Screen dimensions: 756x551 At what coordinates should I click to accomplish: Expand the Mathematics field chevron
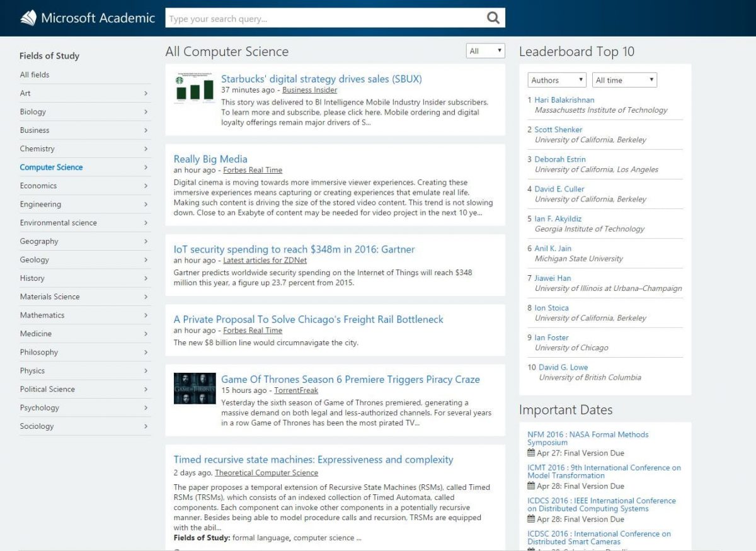146,315
